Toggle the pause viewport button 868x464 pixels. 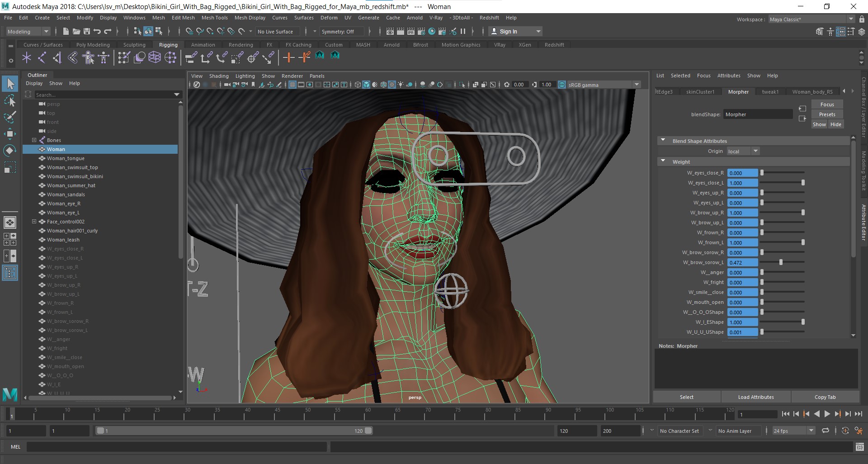point(462,31)
